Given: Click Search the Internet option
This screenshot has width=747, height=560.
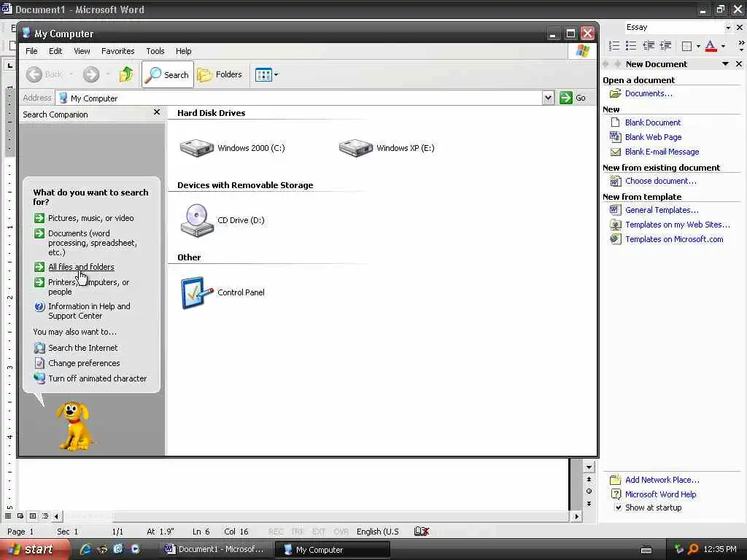Looking at the screenshot, I should (83, 348).
